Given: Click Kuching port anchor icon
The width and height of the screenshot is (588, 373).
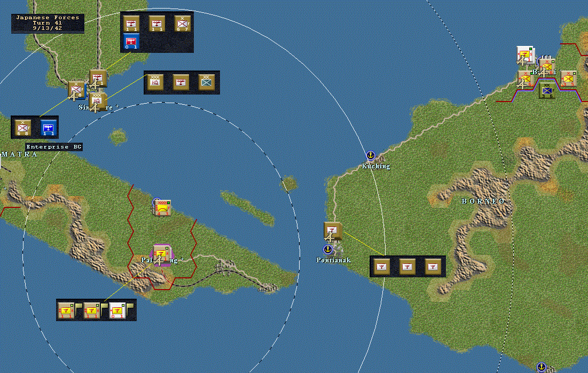Looking at the screenshot, I should point(371,156).
